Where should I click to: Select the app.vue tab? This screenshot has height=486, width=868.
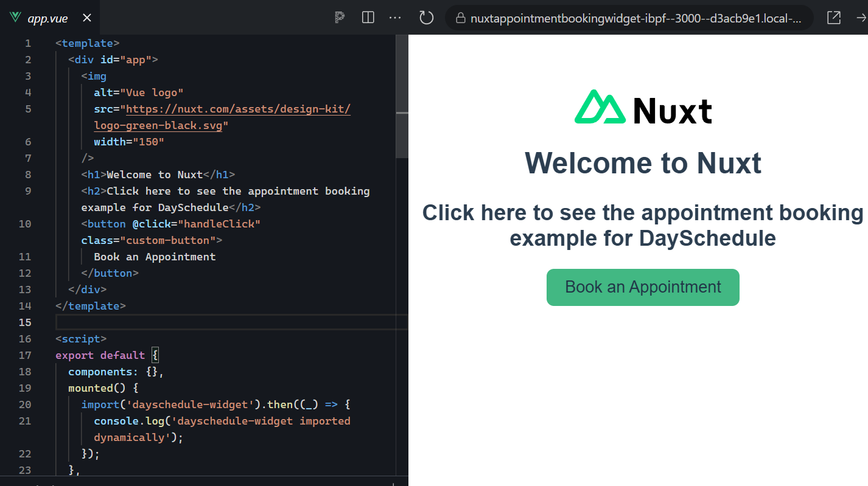pos(50,18)
